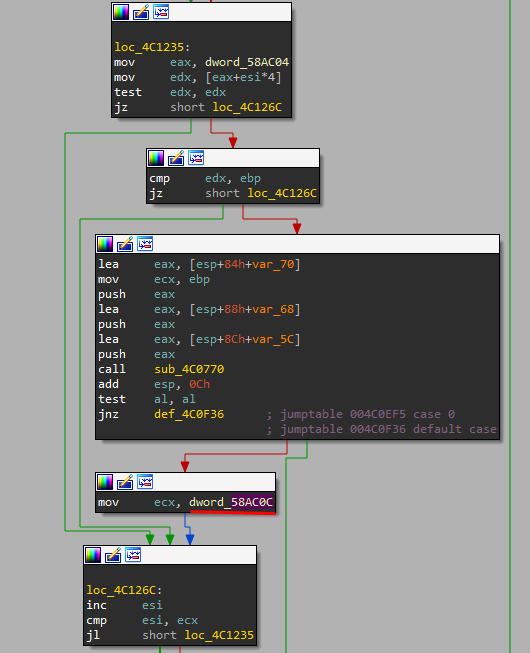This screenshot has height=653, width=530.
Task: Select the highlighted dword_58AC0C operand
Action: 231,502
